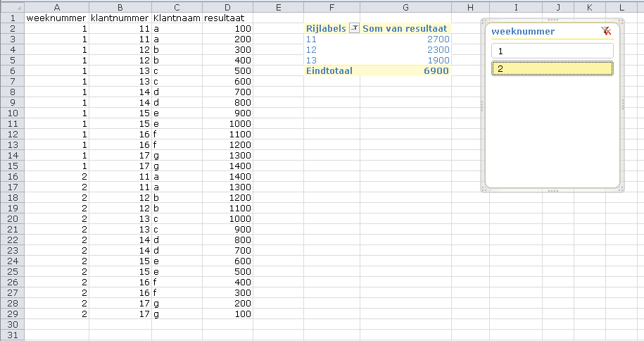
Task: Click the Rijlabels pivot header text
Action: (326, 28)
